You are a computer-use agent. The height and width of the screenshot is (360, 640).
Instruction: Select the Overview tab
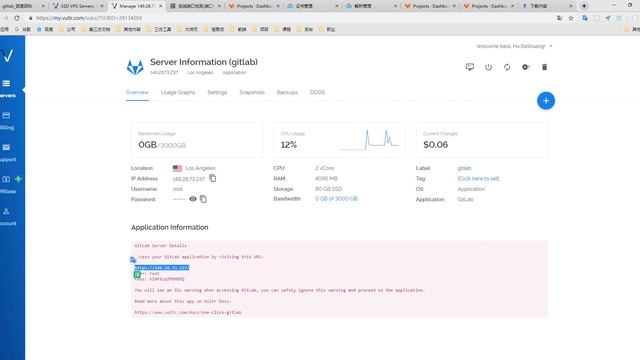(x=137, y=92)
